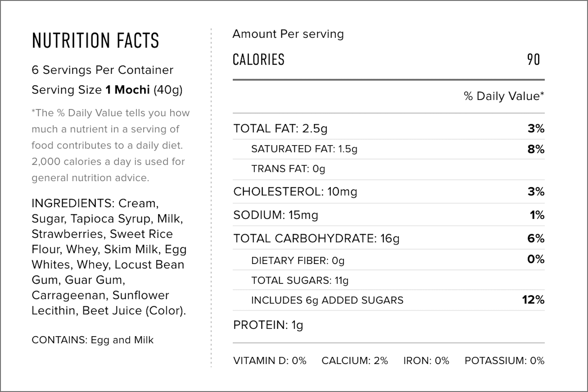Click the 12% added sugars daily value
Viewport: 588px width, 392px height.
coord(533,300)
